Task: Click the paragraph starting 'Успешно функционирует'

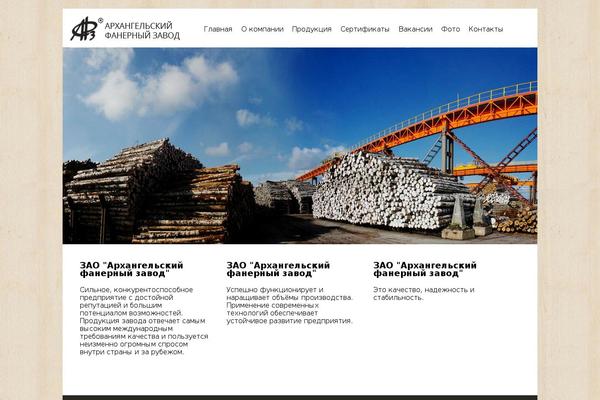Action: pyautogui.click(x=290, y=305)
